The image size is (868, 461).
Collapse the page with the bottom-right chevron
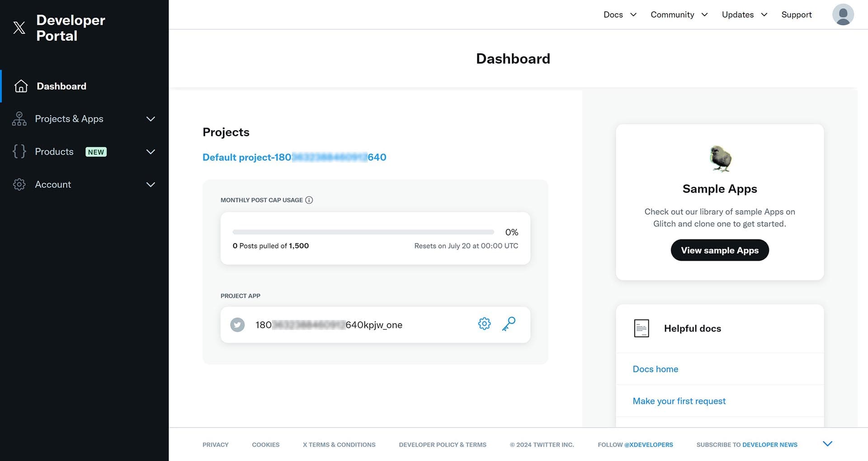pos(828,443)
